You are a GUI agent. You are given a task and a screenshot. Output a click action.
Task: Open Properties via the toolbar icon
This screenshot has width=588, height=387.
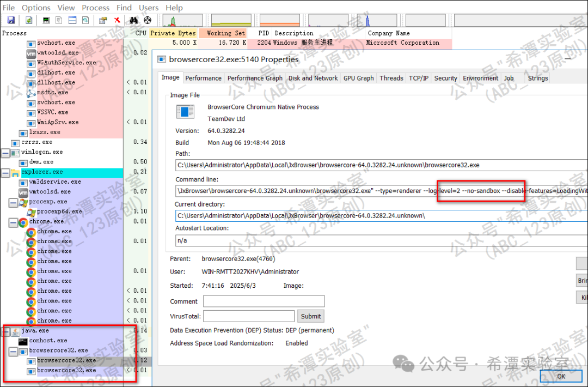[103, 20]
